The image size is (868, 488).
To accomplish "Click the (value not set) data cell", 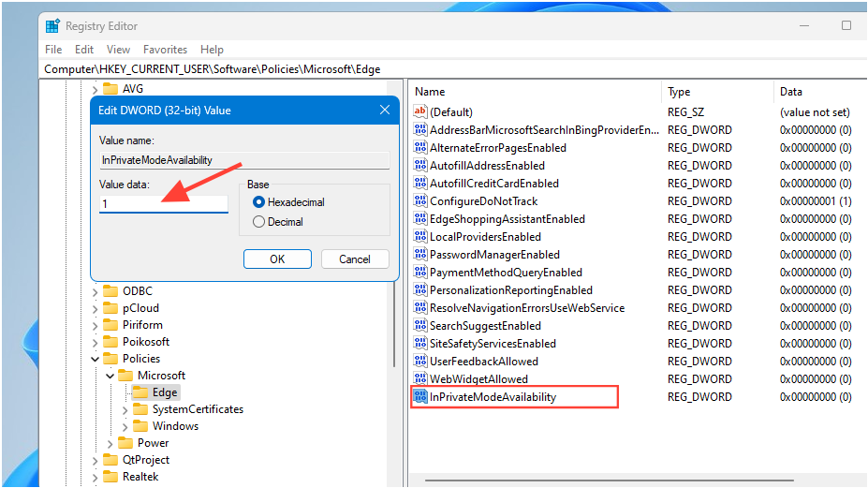I will coord(815,111).
